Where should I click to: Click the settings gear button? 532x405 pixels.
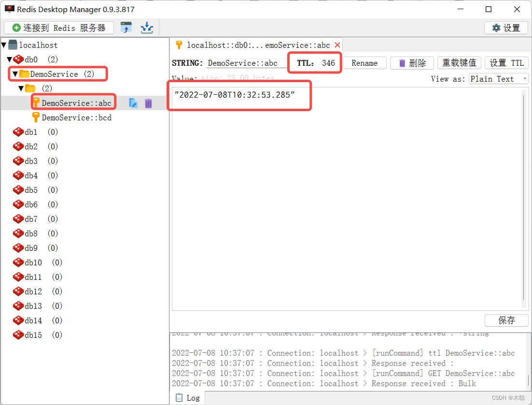(506, 28)
